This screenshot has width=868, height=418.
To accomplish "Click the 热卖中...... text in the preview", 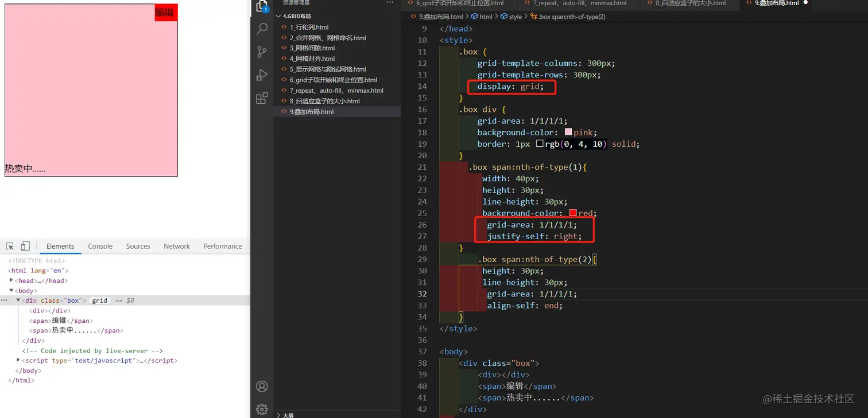I will pos(25,169).
